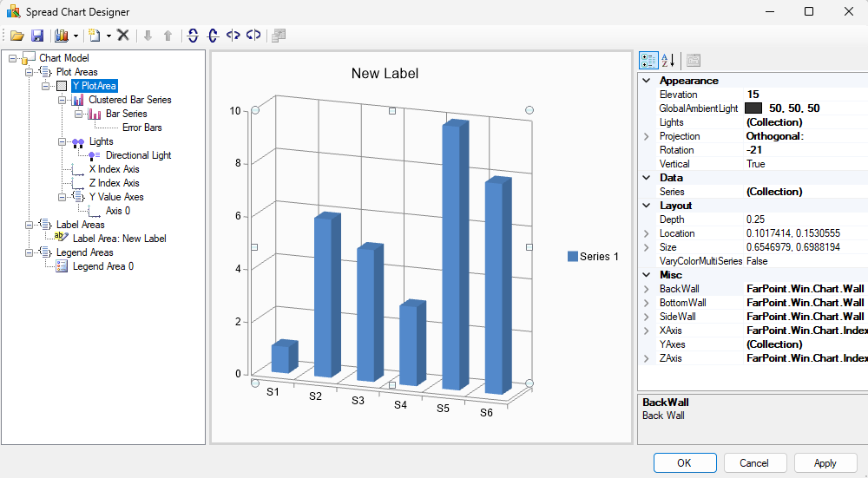
Task: Open a chart file with the folder icon
Action: coord(17,36)
